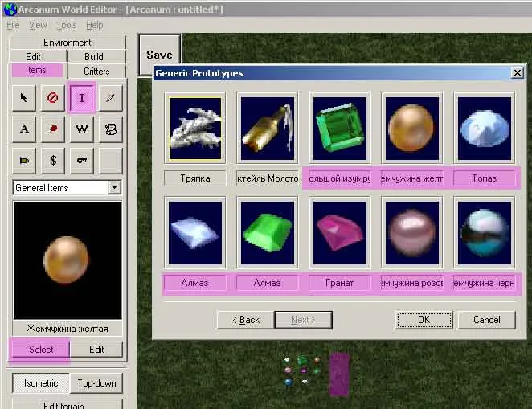Screen dimensions: 532x409
Task: Click the Save button
Action: (159, 55)
